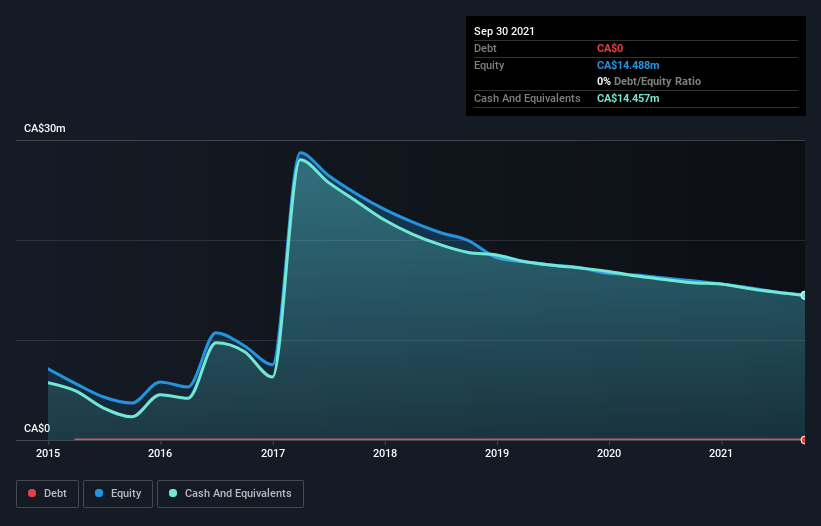Click Cash And Equivalents label in tooltip
Screen dimensions: 821x526
(x=527, y=98)
